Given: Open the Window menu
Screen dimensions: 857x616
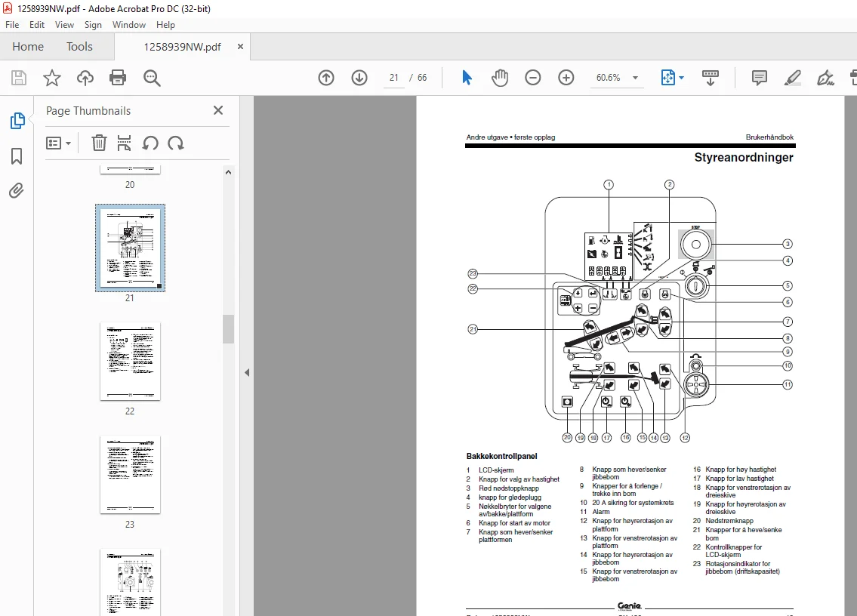Looking at the screenshot, I should click(129, 25).
